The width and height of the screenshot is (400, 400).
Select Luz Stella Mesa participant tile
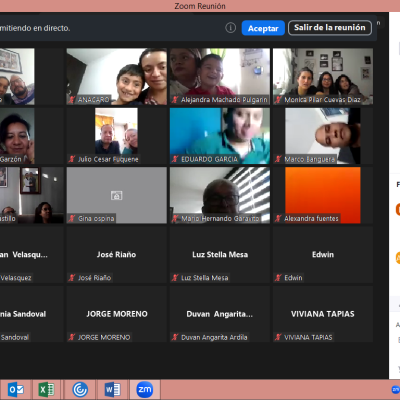(220, 255)
